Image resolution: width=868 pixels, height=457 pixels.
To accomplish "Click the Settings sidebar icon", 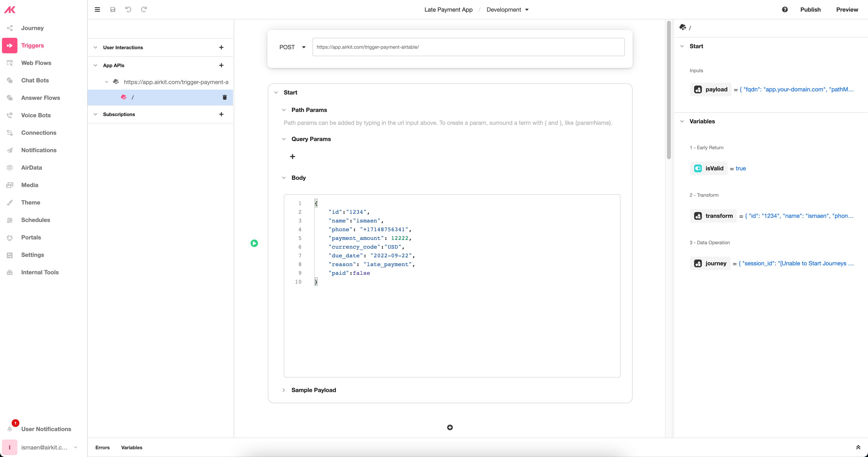I will [10, 255].
